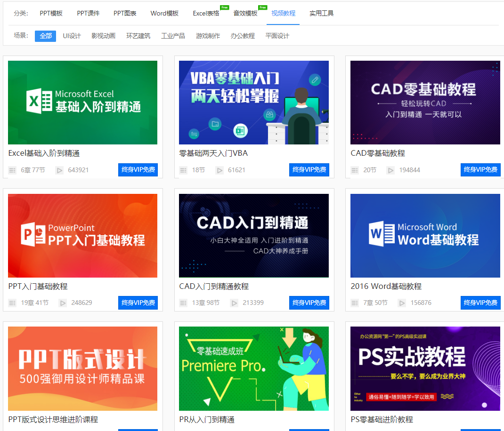Click the 13章 98节 chapter count text
Screen dimensions: 504x431
pyautogui.click(x=206, y=303)
